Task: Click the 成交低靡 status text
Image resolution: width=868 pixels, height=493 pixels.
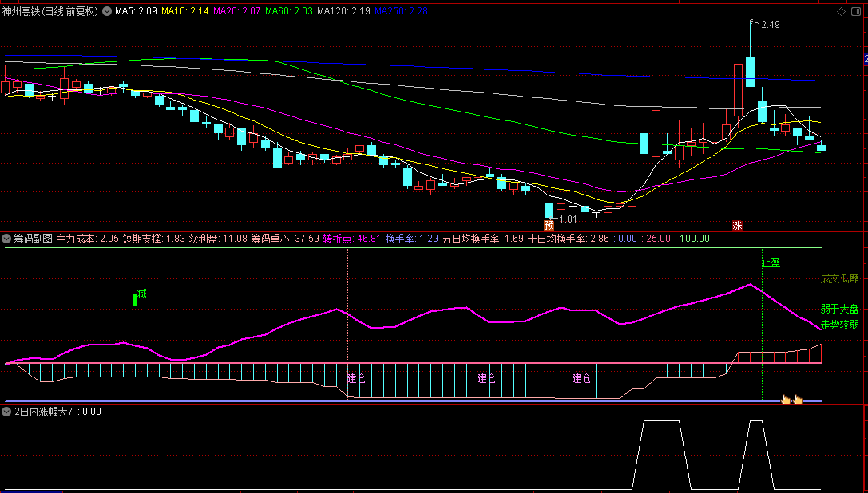Action: pos(839,279)
